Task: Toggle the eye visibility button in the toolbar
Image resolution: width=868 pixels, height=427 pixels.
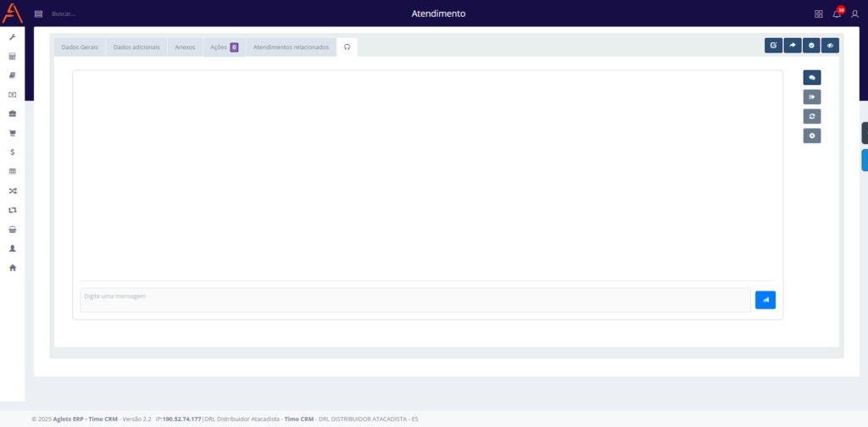Action: pyautogui.click(x=831, y=46)
